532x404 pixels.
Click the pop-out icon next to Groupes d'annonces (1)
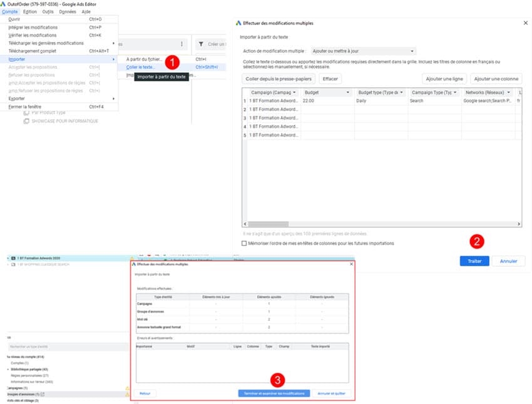tap(43, 394)
